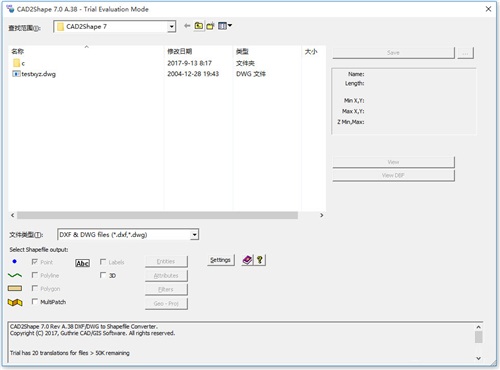Image resolution: width=500 pixels, height=370 pixels.
Task: Click the Save button
Action: 393,53
